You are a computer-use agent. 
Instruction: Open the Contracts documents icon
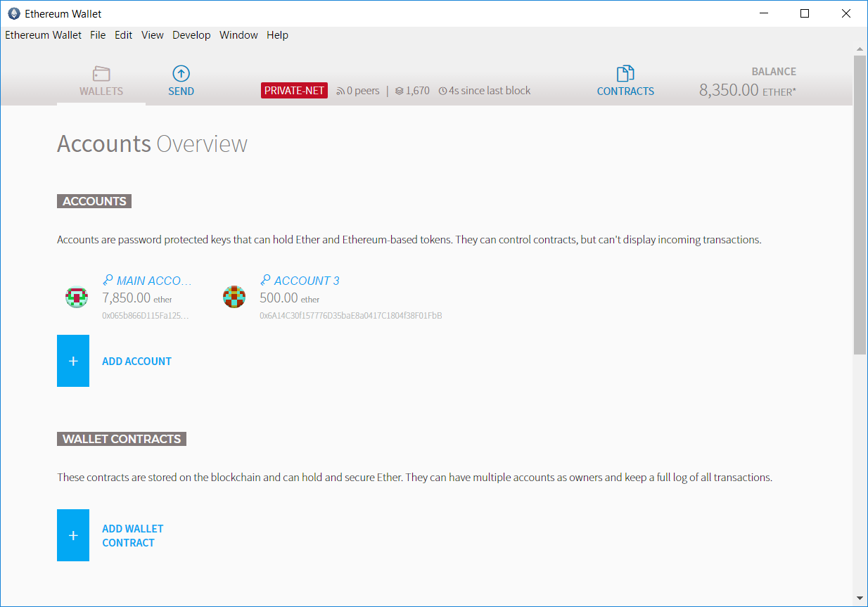(x=625, y=73)
